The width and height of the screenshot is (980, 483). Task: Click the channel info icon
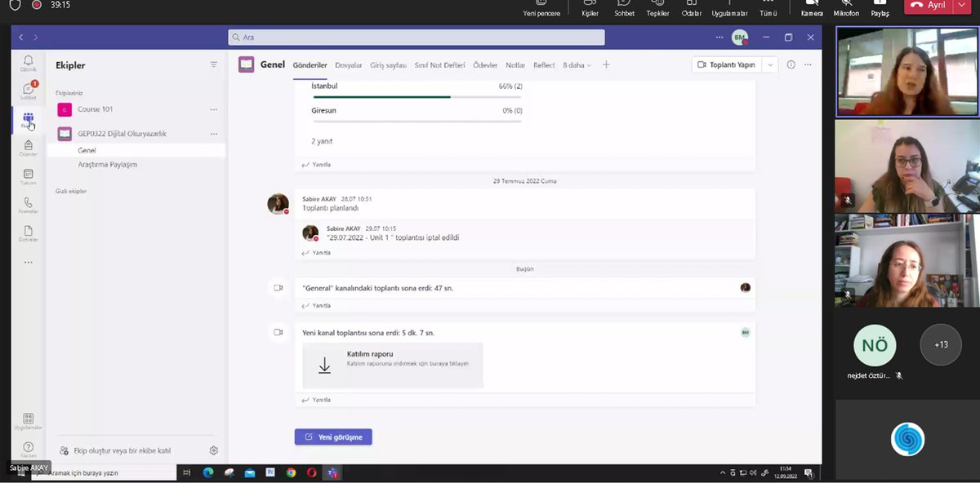[x=791, y=64]
